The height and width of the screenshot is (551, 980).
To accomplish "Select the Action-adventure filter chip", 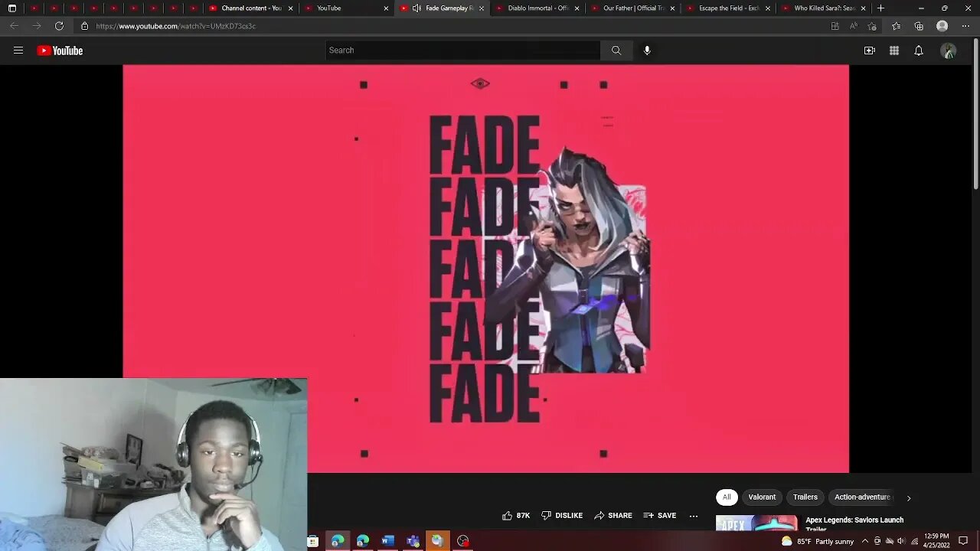I will tap(861, 497).
